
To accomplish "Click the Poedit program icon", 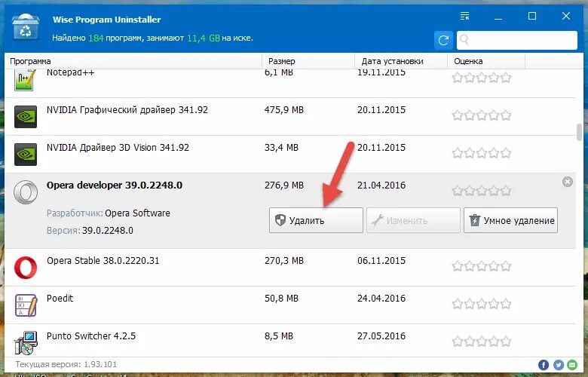I will [x=26, y=305].
